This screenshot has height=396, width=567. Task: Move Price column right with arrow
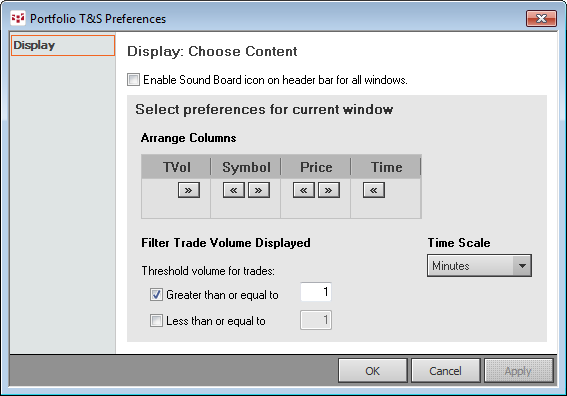(329, 190)
